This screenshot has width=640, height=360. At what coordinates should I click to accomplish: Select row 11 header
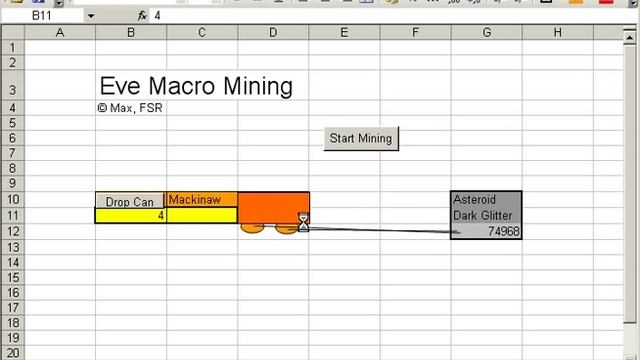point(13,216)
